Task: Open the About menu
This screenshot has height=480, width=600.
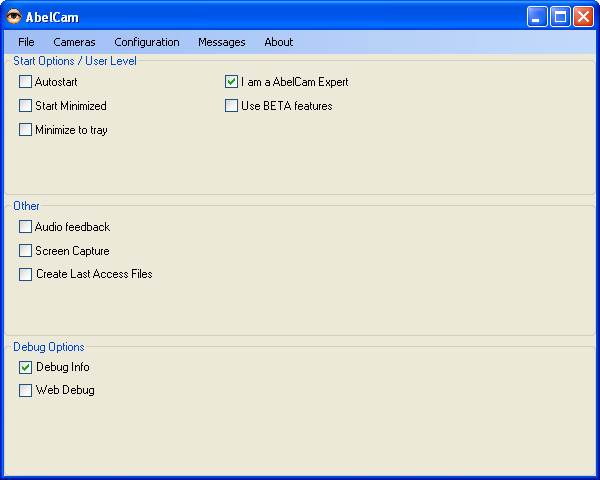Action: (x=279, y=42)
